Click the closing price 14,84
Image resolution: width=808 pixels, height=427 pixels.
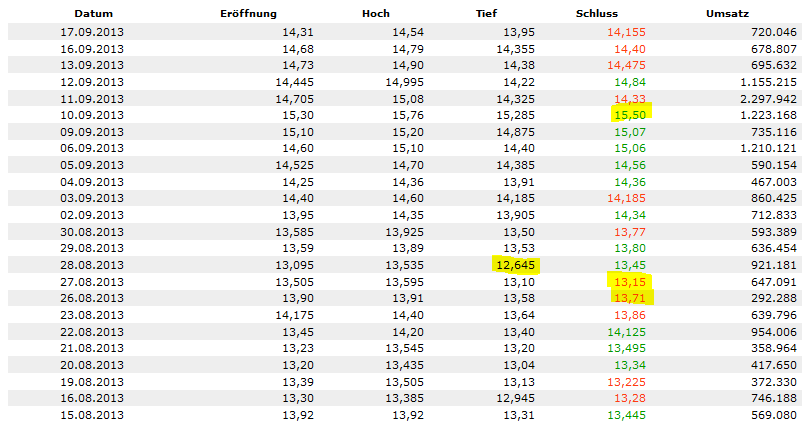[x=631, y=82]
